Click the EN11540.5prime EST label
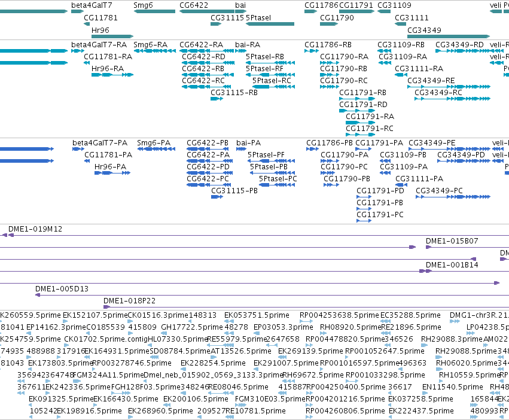Viewport: 509px width, 420px height. [x=453, y=387]
